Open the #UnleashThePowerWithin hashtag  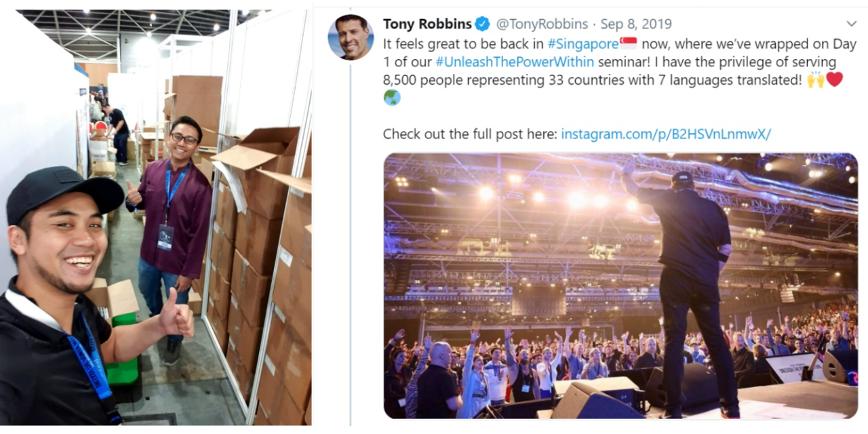[x=514, y=62]
